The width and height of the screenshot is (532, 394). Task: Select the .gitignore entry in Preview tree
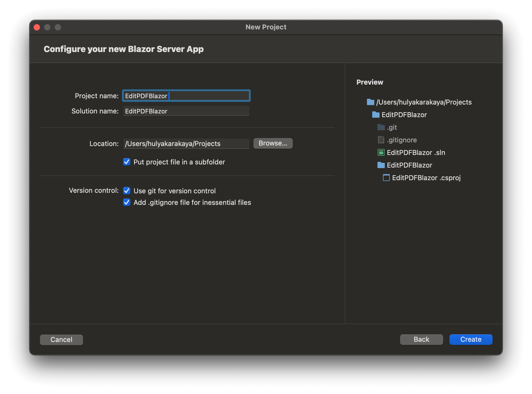(x=402, y=140)
